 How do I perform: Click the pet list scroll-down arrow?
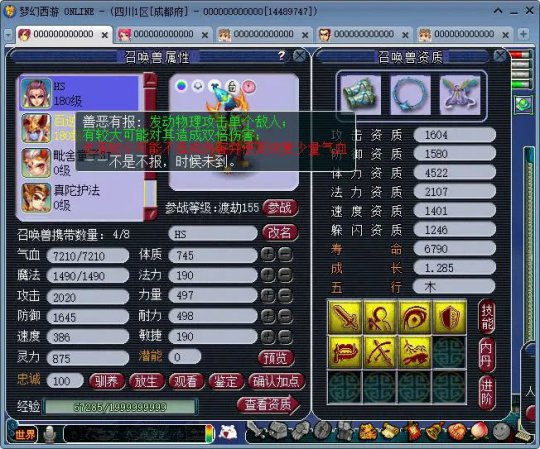[x=150, y=214]
